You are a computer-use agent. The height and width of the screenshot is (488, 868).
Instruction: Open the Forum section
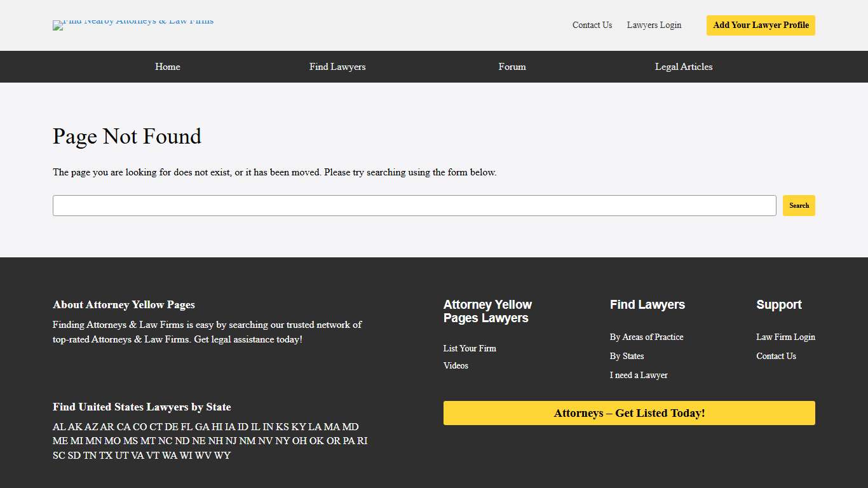coord(512,67)
